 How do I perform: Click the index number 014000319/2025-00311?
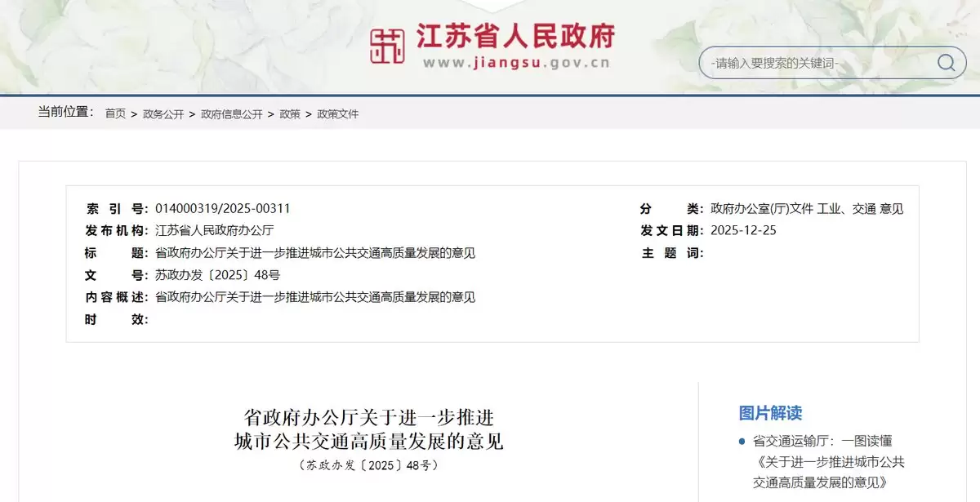click(223, 208)
